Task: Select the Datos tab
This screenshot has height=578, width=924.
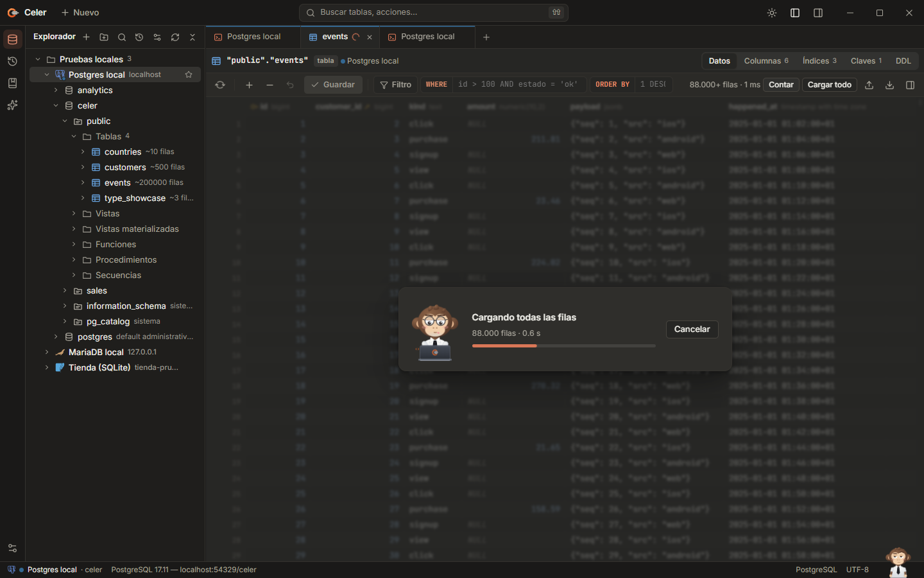Action: click(x=719, y=61)
